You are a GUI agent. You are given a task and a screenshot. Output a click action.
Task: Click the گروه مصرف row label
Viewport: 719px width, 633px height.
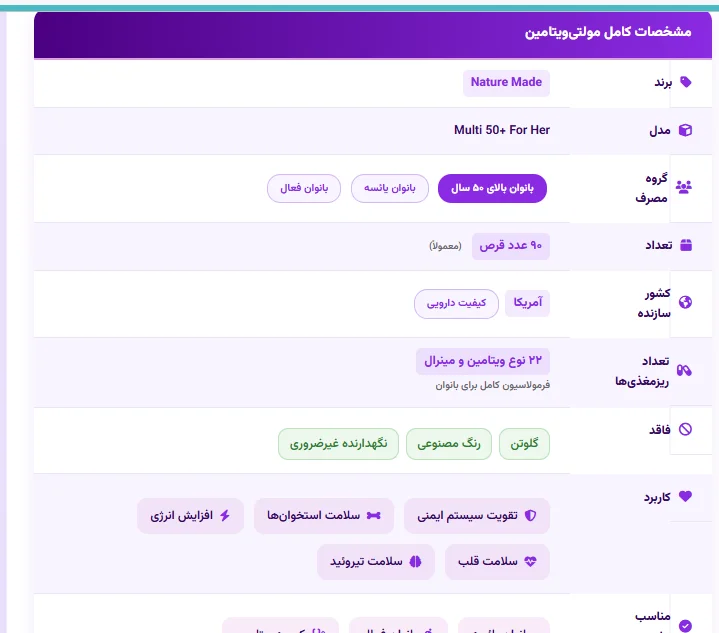pyautogui.click(x=652, y=188)
